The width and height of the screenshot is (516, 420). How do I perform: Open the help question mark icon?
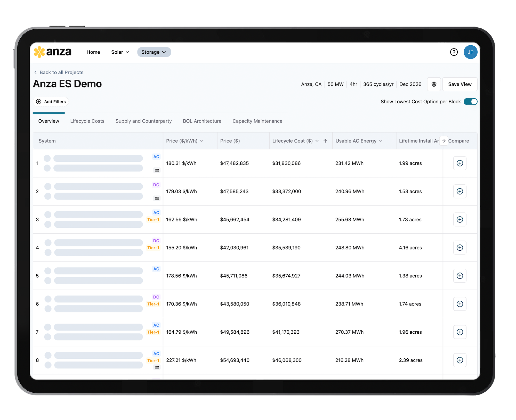pyautogui.click(x=454, y=52)
